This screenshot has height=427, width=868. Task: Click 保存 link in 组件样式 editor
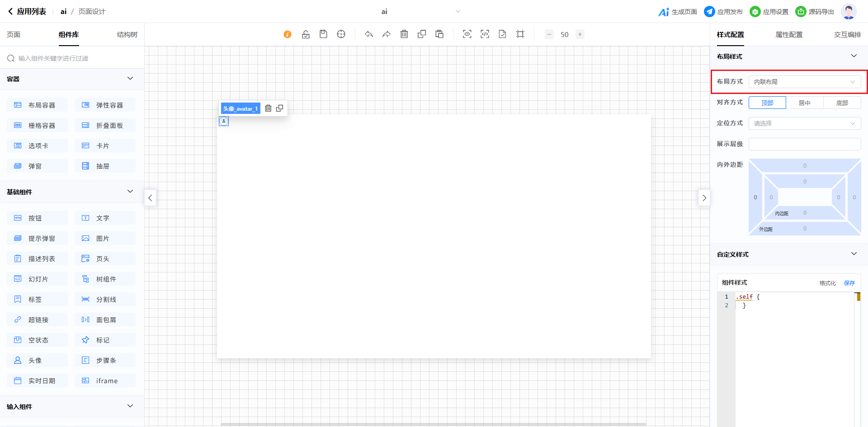[849, 283]
